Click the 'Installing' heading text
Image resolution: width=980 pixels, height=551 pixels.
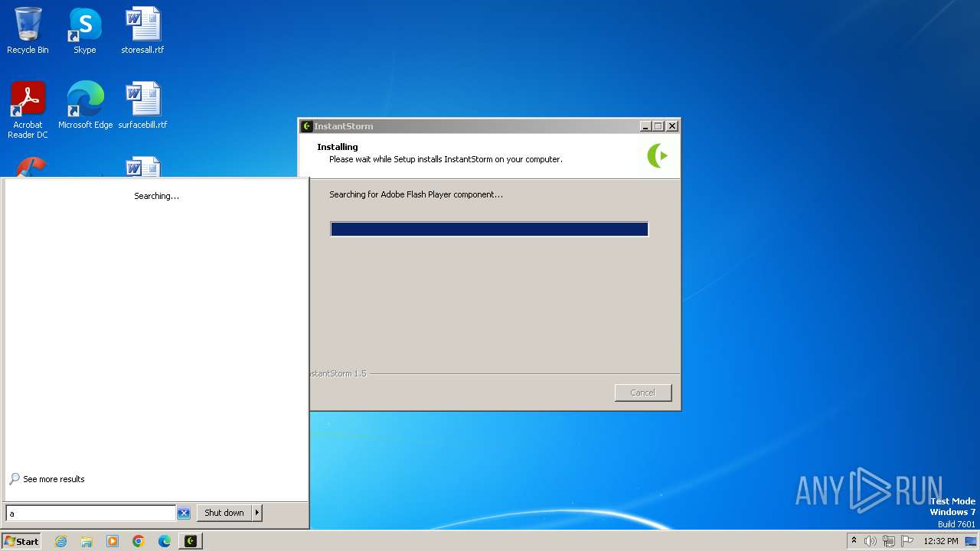[x=338, y=147]
